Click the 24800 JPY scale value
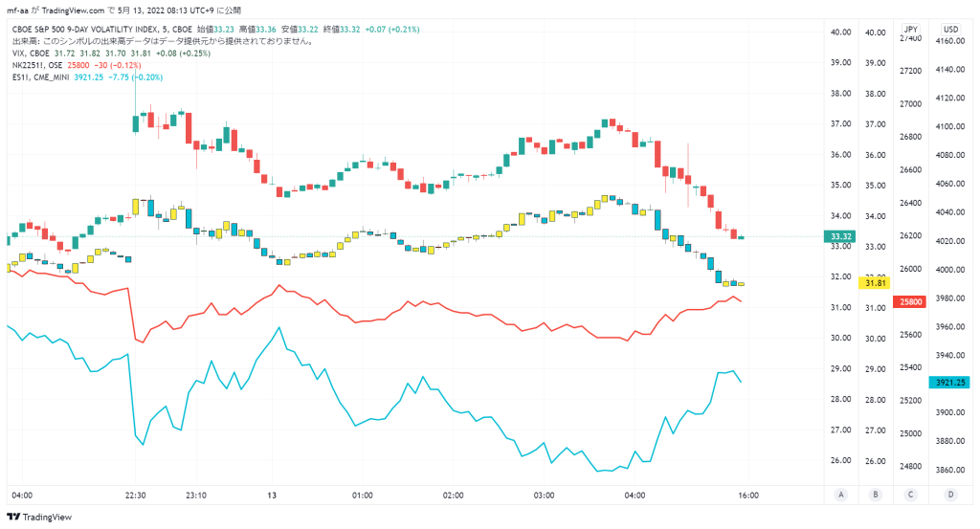 tap(910, 466)
